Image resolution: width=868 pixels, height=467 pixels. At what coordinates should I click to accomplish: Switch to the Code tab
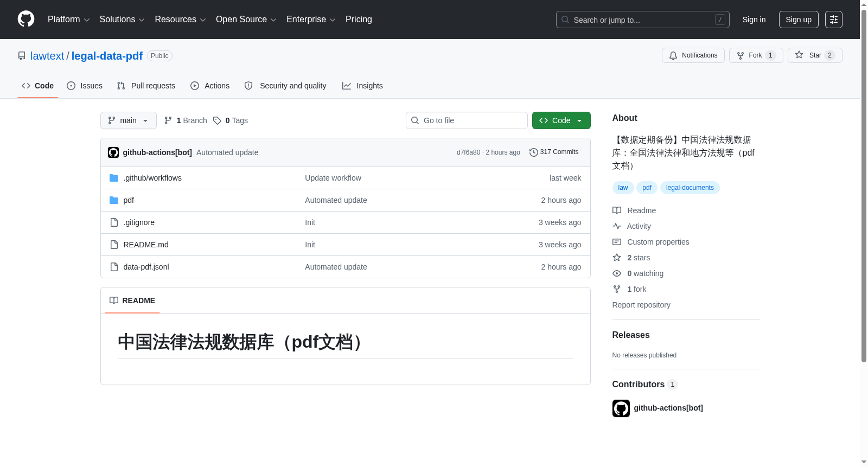point(38,86)
